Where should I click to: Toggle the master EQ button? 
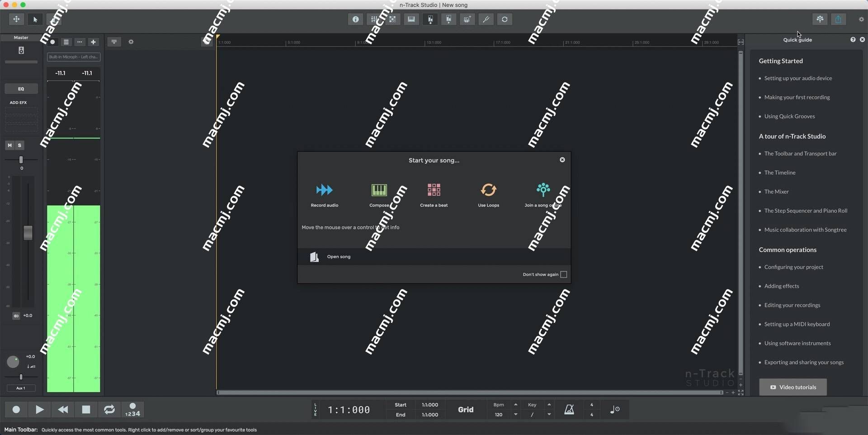pos(21,89)
